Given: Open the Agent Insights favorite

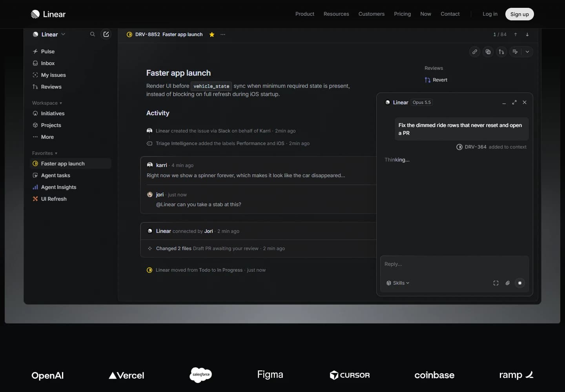Looking at the screenshot, I should (x=71, y=187).
